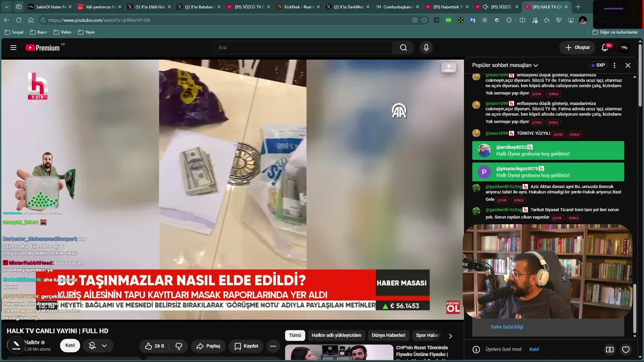The image size is (644, 362).
Task: Open the Sosyal bookmarks folder
Action: pos(14,32)
